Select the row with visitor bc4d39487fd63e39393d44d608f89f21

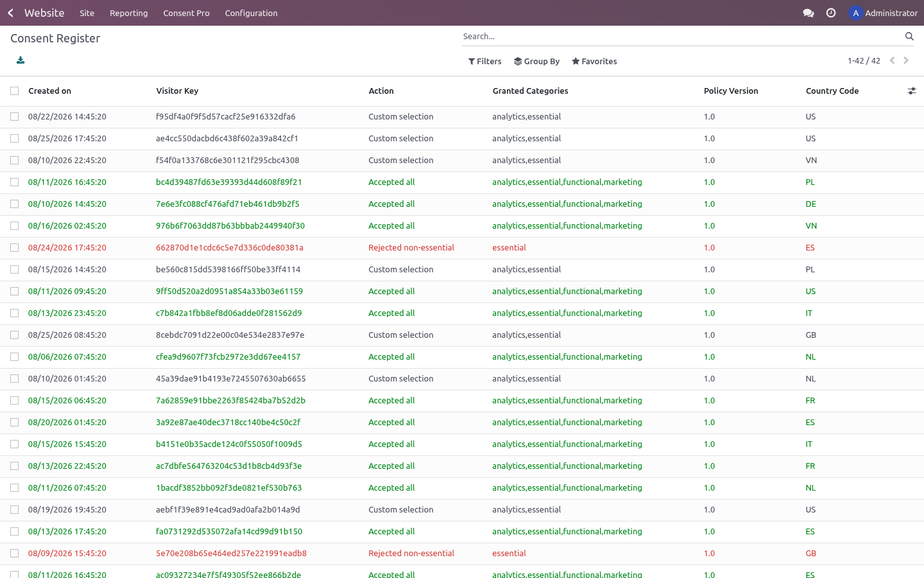(x=15, y=182)
